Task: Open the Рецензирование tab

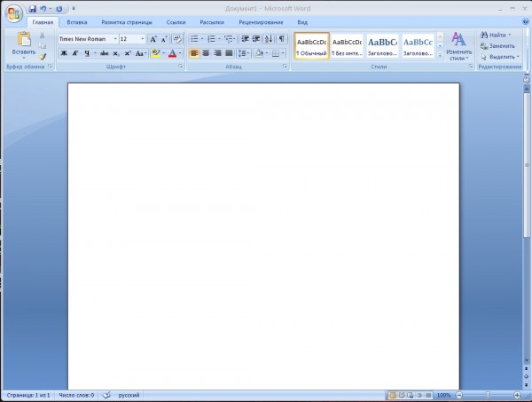Action: point(261,22)
